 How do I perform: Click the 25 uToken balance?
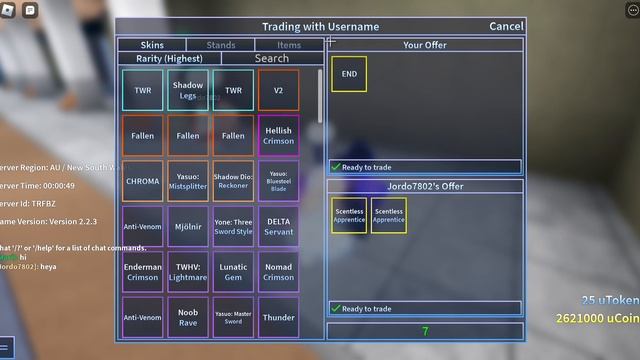pyautogui.click(x=610, y=300)
